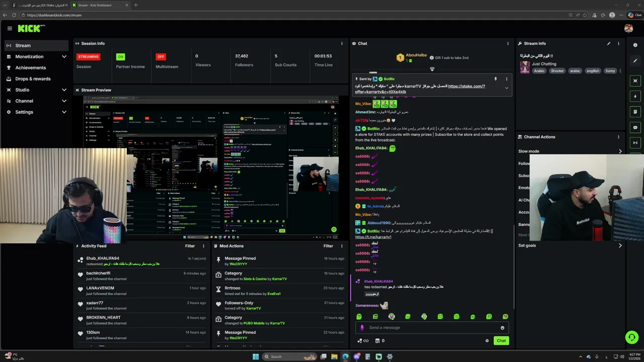This screenshot has height=362, width=644.
Task: Open the t.me/karrartv1 Telegram link in chat
Action: 373,237
